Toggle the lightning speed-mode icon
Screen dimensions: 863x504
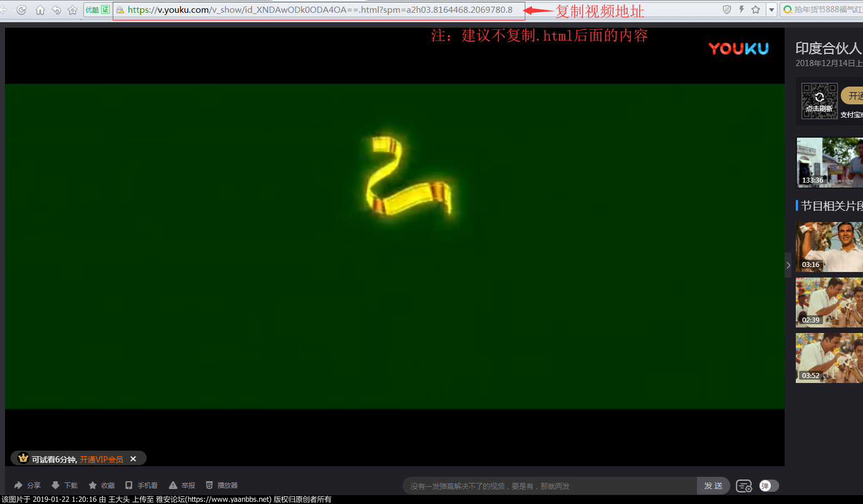click(741, 9)
